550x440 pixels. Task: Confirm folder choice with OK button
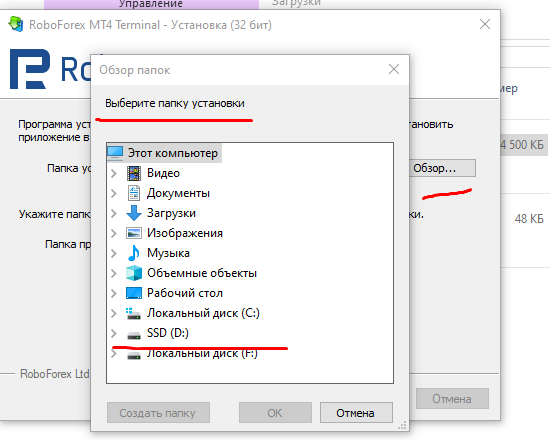[x=275, y=413]
